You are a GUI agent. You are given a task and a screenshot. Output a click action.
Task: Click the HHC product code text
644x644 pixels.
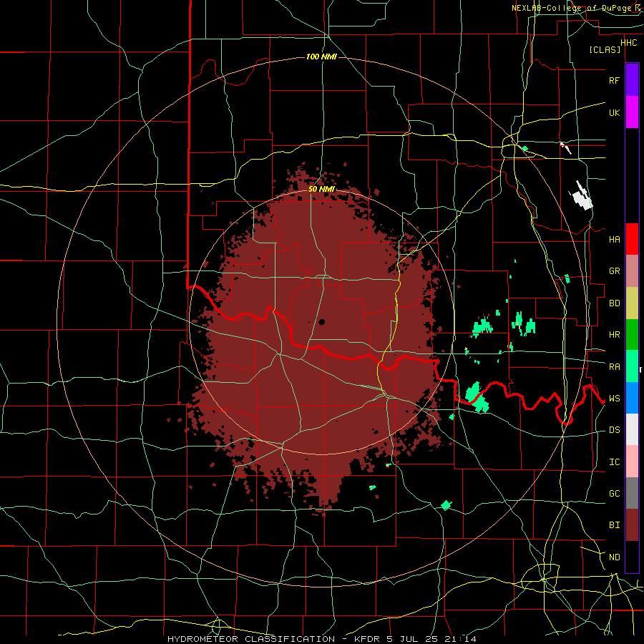[628, 43]
